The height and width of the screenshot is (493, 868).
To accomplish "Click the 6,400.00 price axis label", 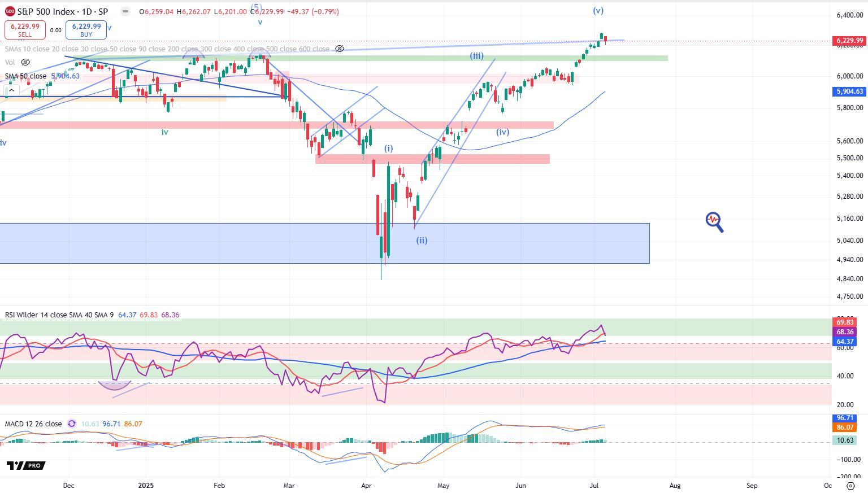I will point(850,15).
